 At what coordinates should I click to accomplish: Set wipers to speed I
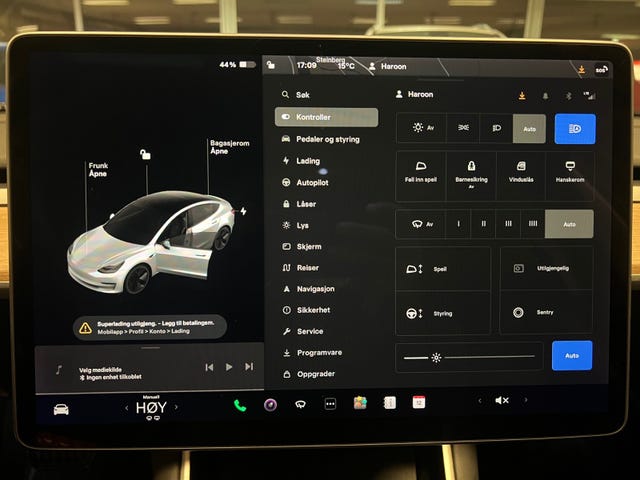click(x=458, y=224)
